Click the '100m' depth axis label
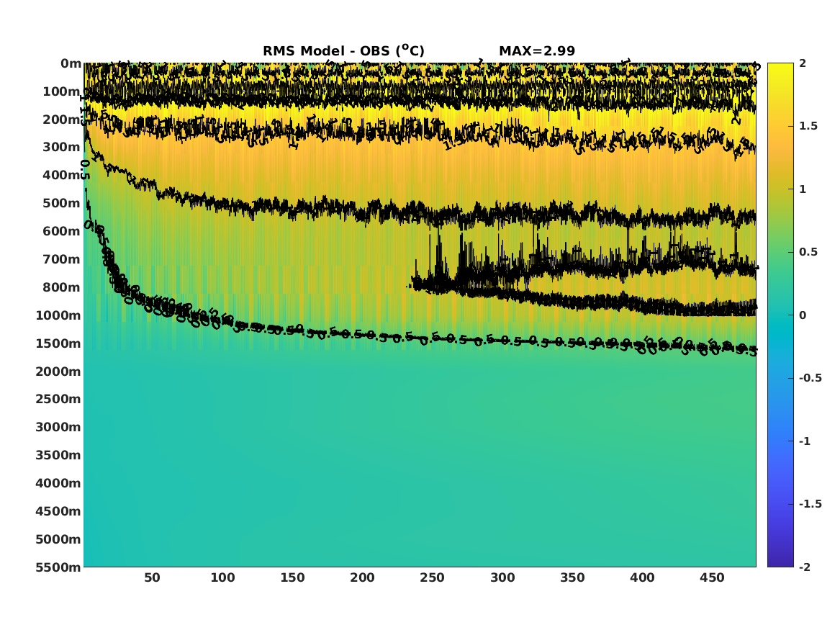This screenshot has height=630, width=840. 62,91
